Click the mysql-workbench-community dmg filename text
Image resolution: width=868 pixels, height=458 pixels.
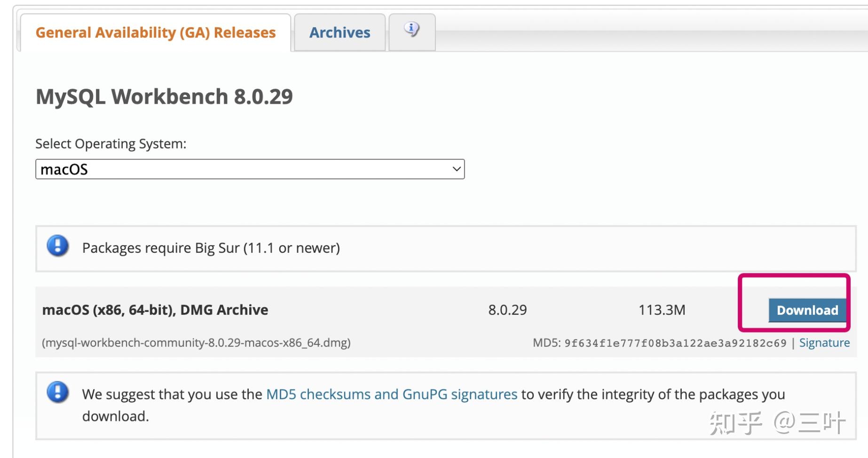[196, 343]
